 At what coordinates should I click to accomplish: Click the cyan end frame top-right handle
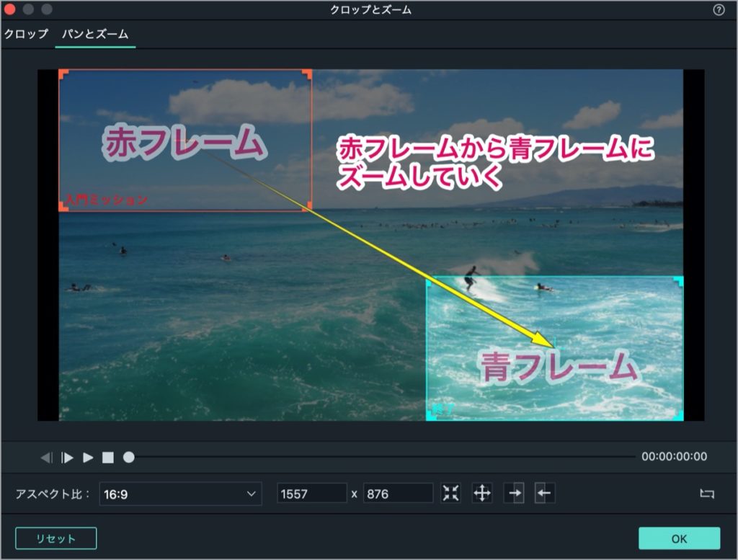click(679, 281)
